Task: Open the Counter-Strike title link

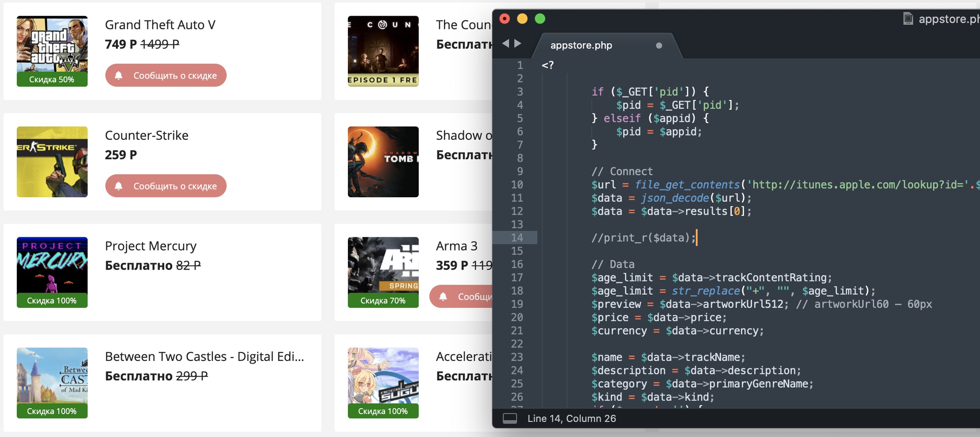Action: tap(146, 135)
